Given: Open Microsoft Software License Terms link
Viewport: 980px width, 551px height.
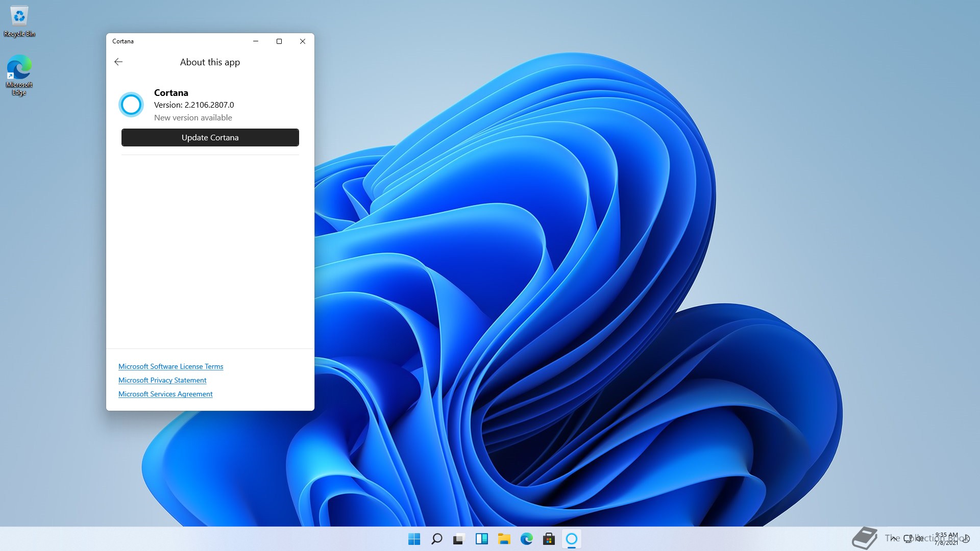Looking at the screenshot, I should 170,366.
